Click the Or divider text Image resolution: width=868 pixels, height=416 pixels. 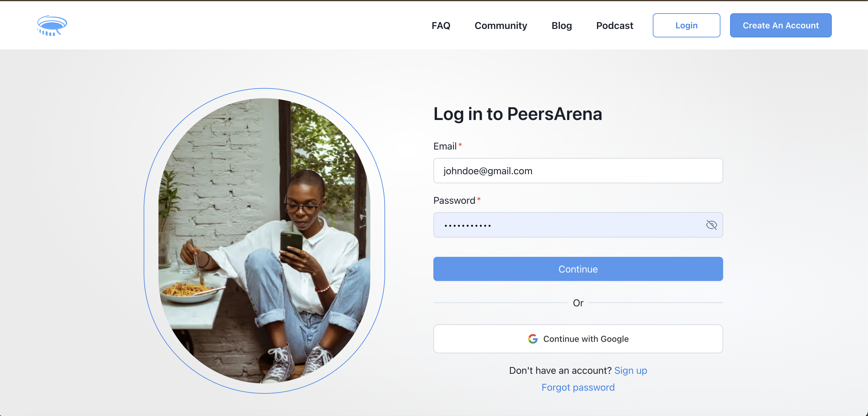pyautogui.click(x=578, y=303)
